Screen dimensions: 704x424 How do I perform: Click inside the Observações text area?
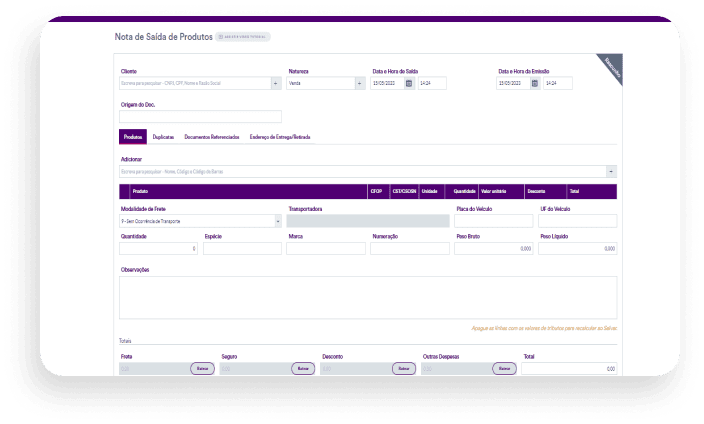click(368, 297)
